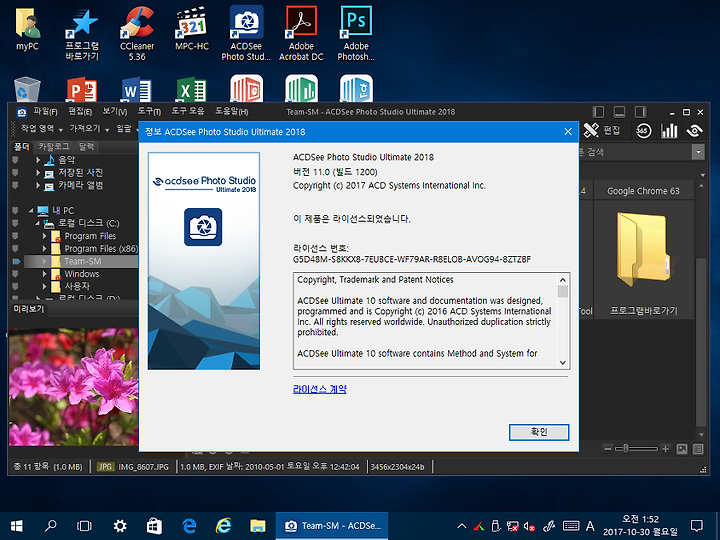Image resolution: width=720 pixels, height=540 pixels.
Task: Toggle easy-select marker for 음악 folder
Action: (15, 160)
